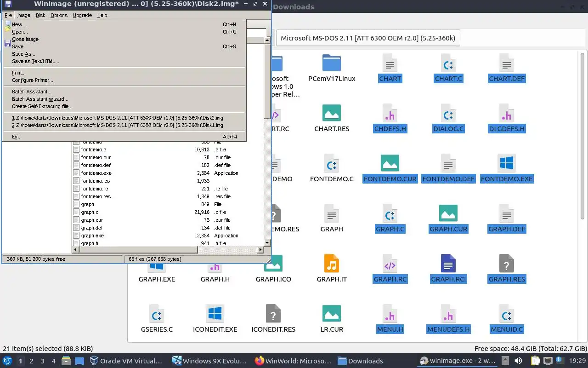
Task: Select CHART.RES image file in Downloads
Action: click(x=332, y=118)
